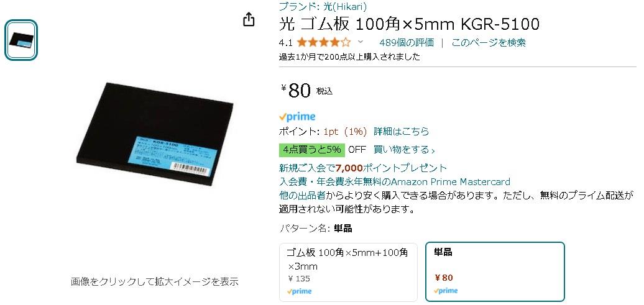Select the product thumbnail image
Viewport: 644px width, 305px height.
click(x=21, y=40)
